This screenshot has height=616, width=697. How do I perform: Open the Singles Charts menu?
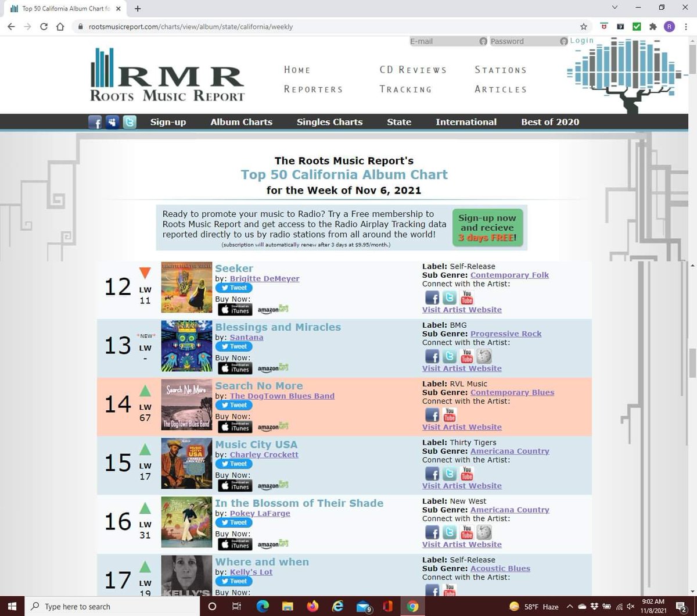[x=329, y=122]
